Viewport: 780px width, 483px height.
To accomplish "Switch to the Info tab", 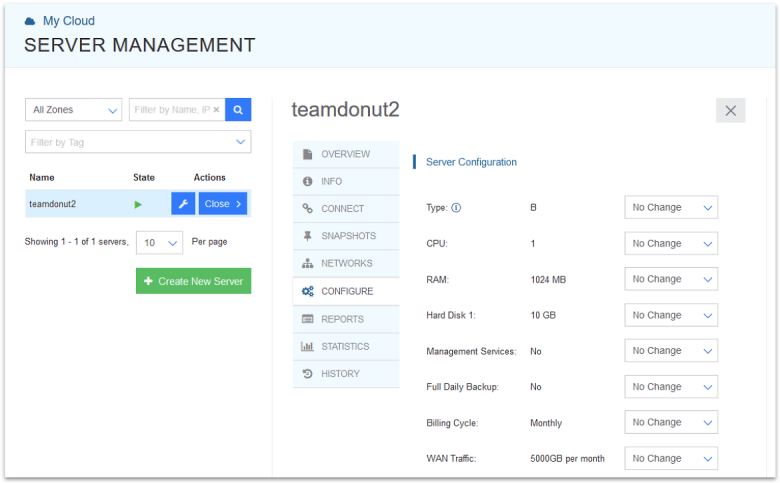I will point(346,182).
